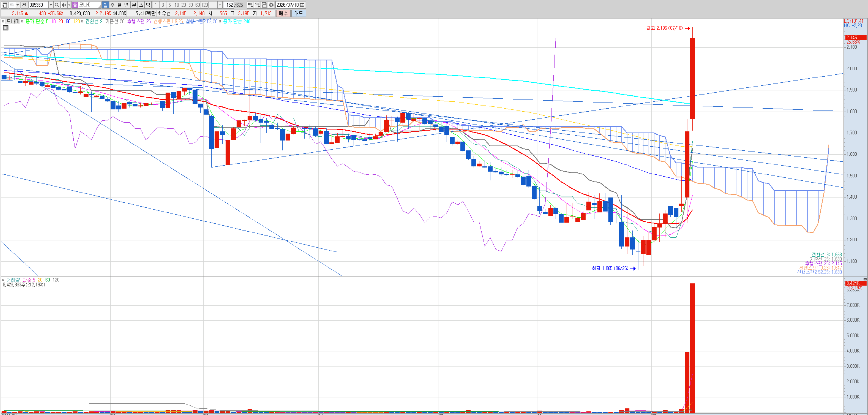The width and height of the screenshot is (868, 415).
Task: Click the indicator add line icon
Action: [x=258, y=5]
